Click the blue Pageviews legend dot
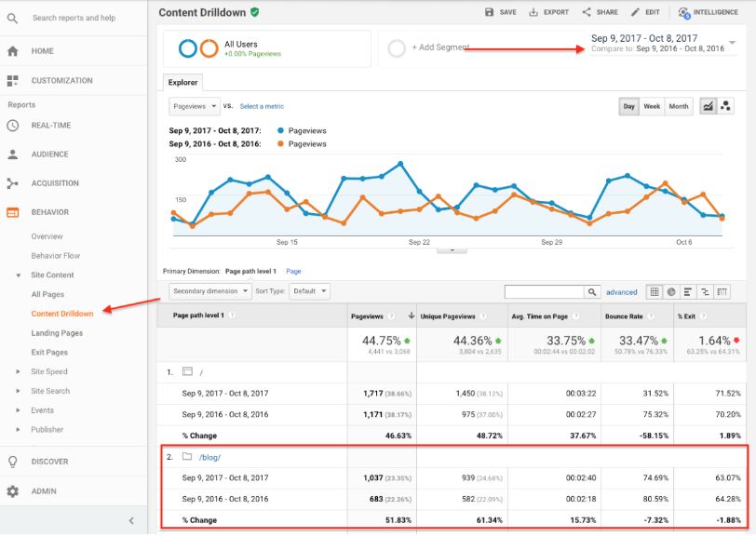Image resolution: width=756 pixels, height=537 pixels. click(280, 130)
